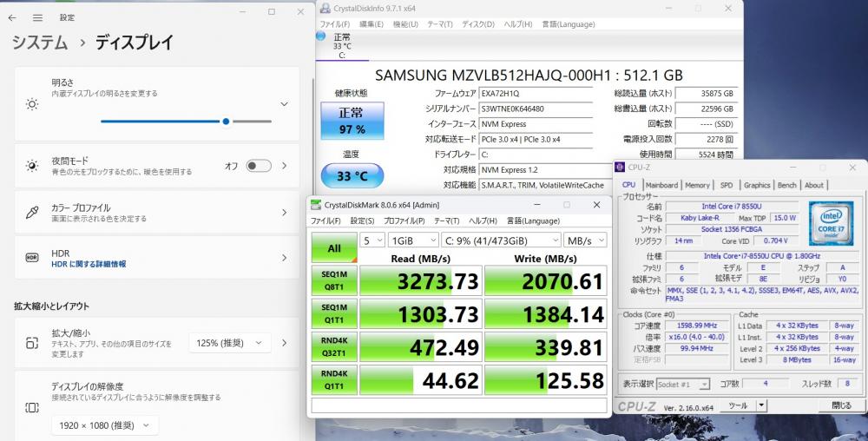The height and width of the screenshot is (441, 868).
Task: Open the 1GiB test size dropdown
Action: 413,240
